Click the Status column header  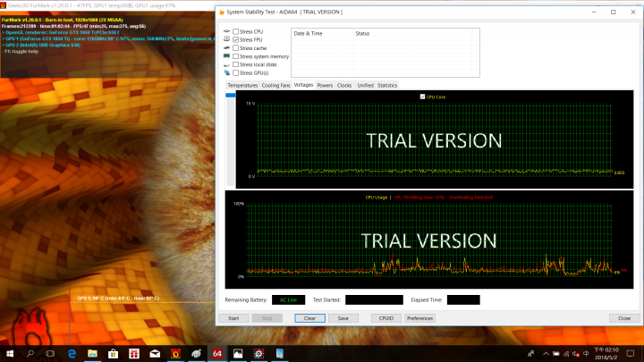pos(412,34)
